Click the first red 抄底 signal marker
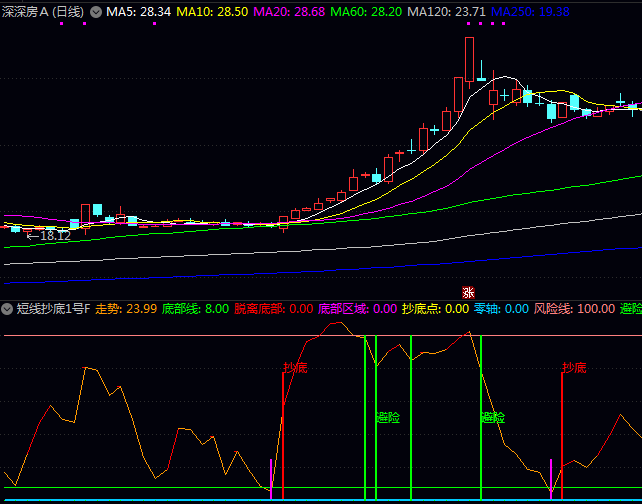 (295, 368)
